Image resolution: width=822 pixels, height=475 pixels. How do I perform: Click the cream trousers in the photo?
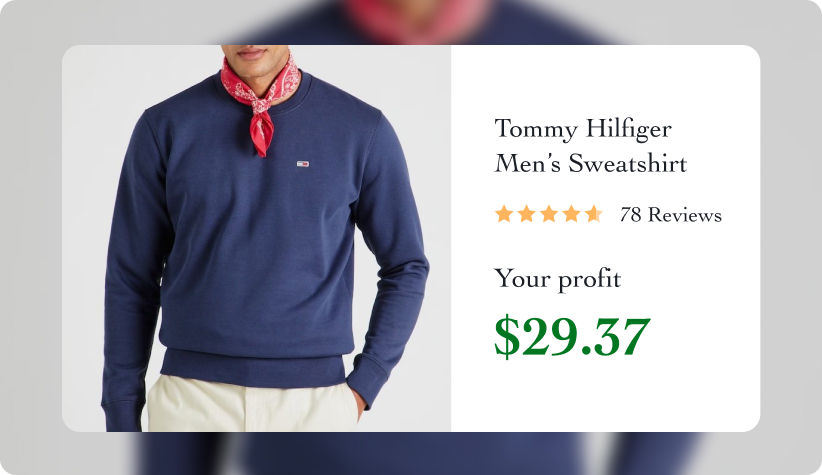tap(252, 406)
